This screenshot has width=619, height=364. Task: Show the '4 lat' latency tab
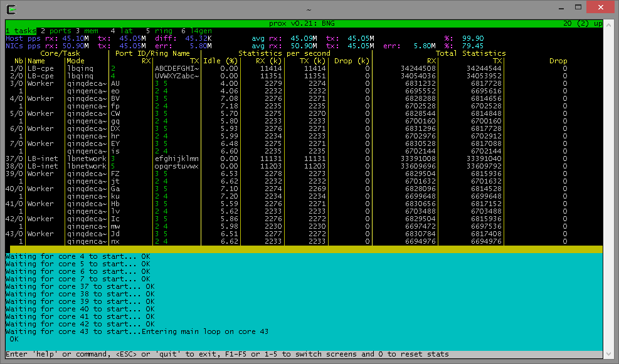click(121, 31)
